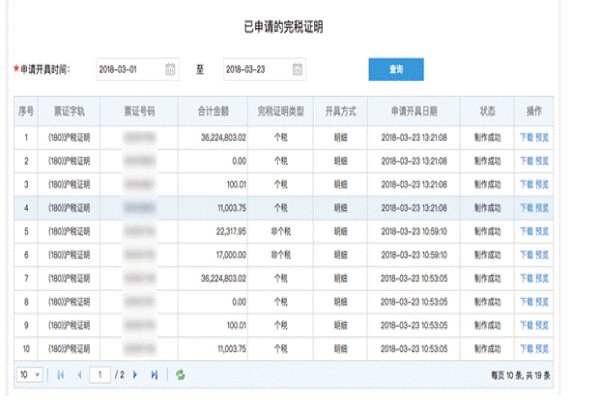The height and width of the screenshot is (400, 600).
Task: Select amount 100.01 in row 3
Action: tap(236, 184)
